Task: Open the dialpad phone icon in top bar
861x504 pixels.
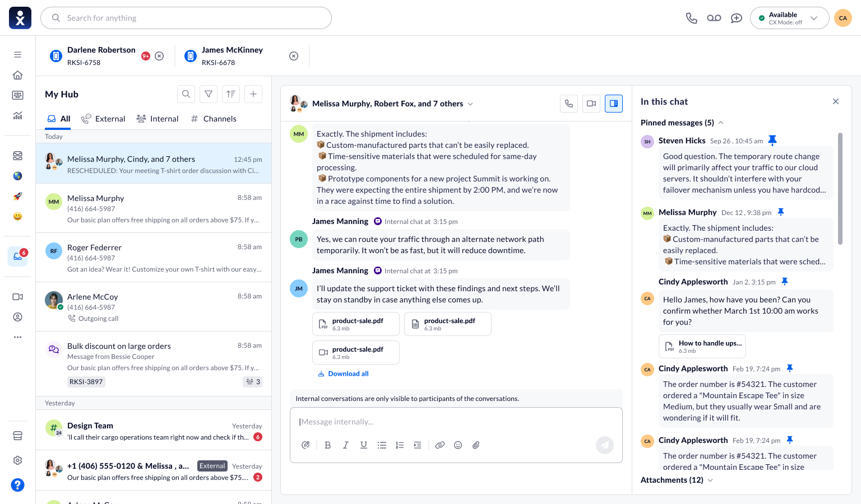Action: pos(692,18)
